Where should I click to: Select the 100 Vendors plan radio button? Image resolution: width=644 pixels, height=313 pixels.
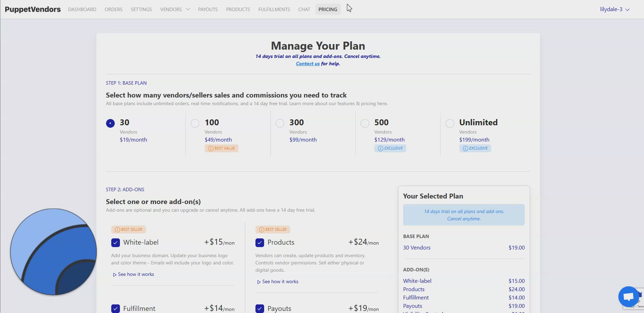pyautogui.click(x=195, y=123)
